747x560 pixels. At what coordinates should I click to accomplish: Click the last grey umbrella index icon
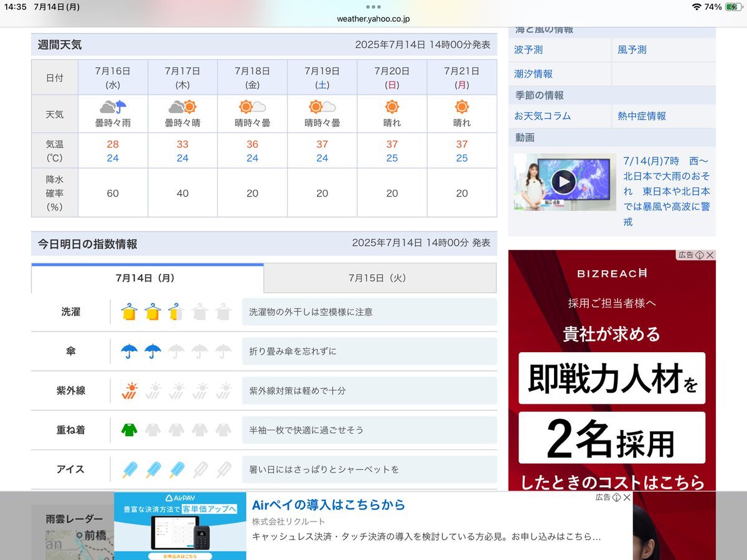coord(223,351)
